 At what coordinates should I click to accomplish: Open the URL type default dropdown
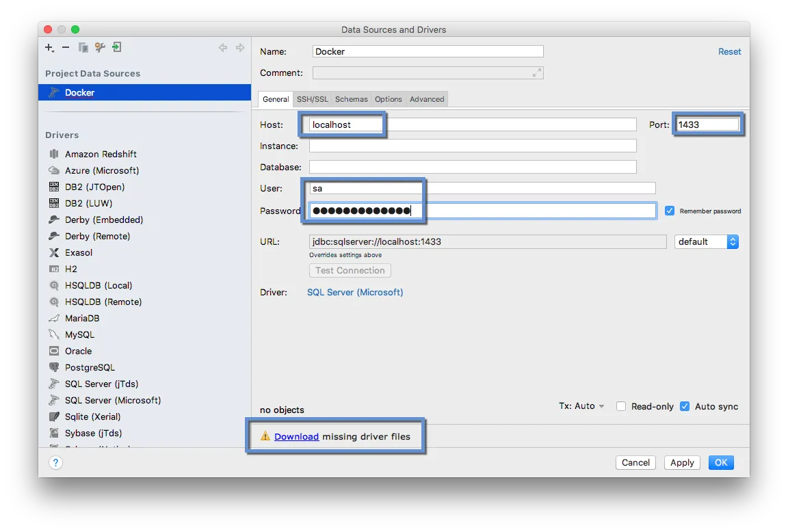(x=706, y=241)
